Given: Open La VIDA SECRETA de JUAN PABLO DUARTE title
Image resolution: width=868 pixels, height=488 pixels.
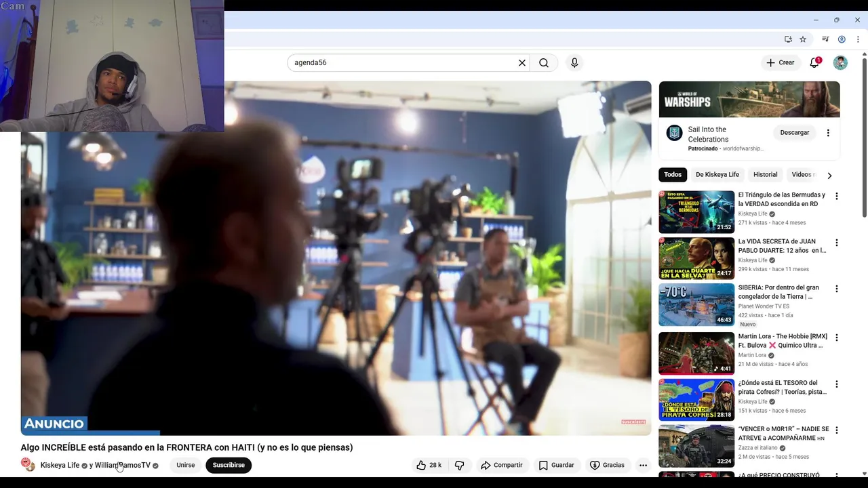Looking at the screenshot, I should (782, 246).
